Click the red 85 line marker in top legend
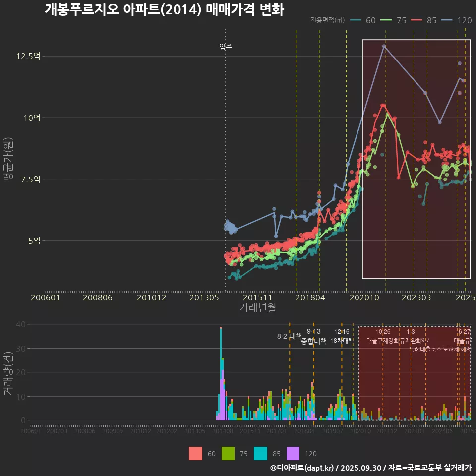476x476 pixels. [x=417, y=20]
